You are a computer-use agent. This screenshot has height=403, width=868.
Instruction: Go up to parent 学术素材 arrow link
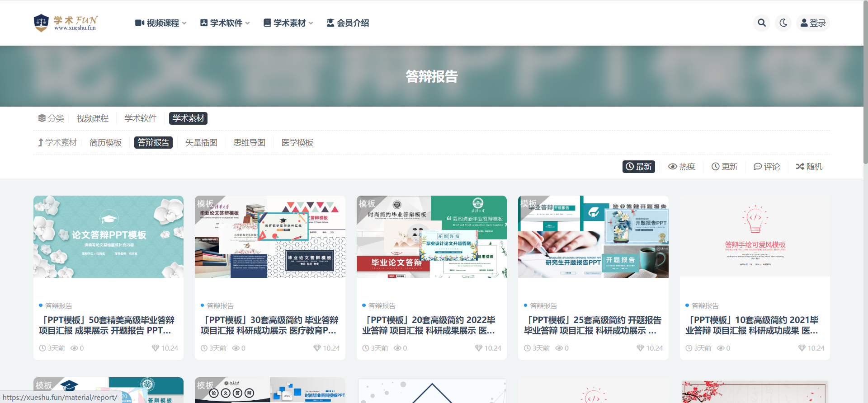point(57,143)
